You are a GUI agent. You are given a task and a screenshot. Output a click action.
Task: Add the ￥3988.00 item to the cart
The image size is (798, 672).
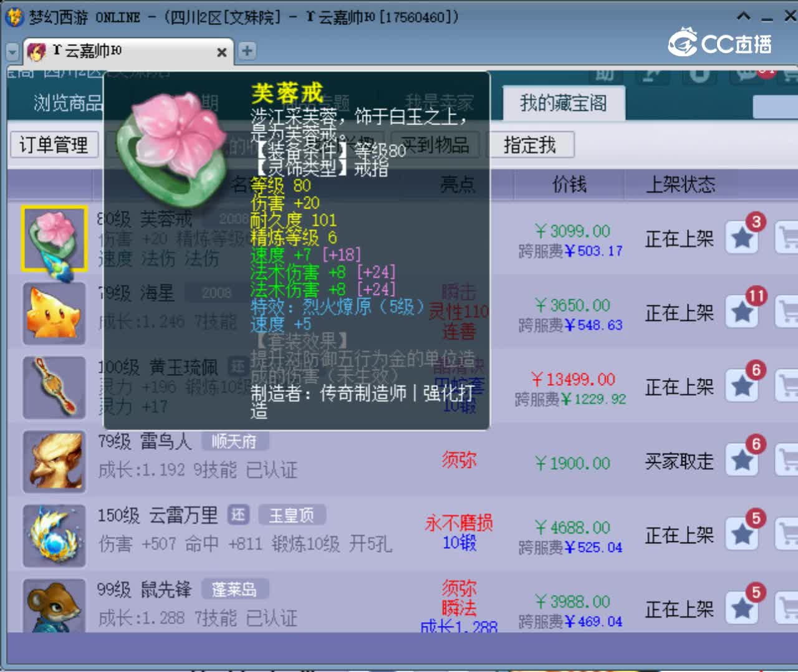787,608
